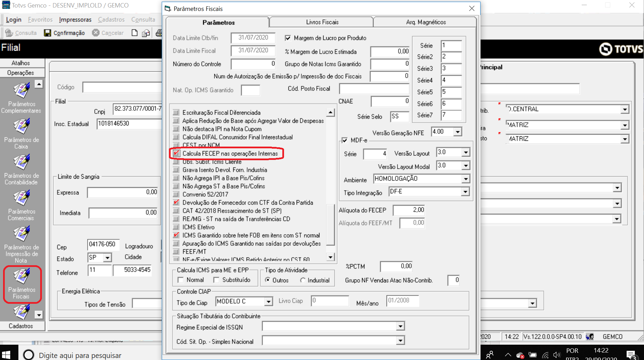This screenshot has height=360, width=644.
Task: Toggle the MDF-e checkbox
Action: click(x=345, y=140)
